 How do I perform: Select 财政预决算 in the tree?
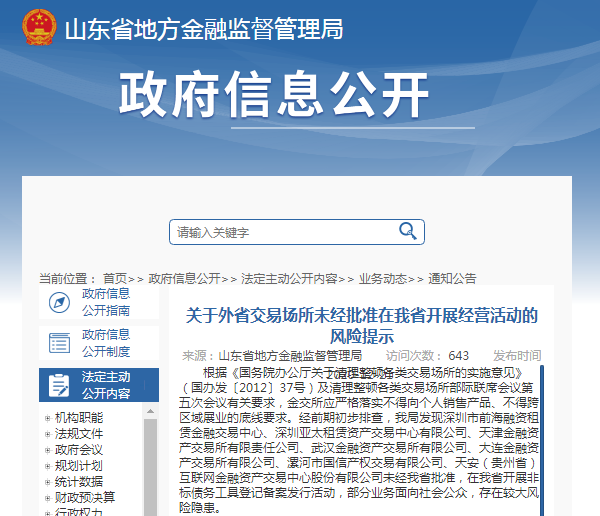tap(85, 498)
